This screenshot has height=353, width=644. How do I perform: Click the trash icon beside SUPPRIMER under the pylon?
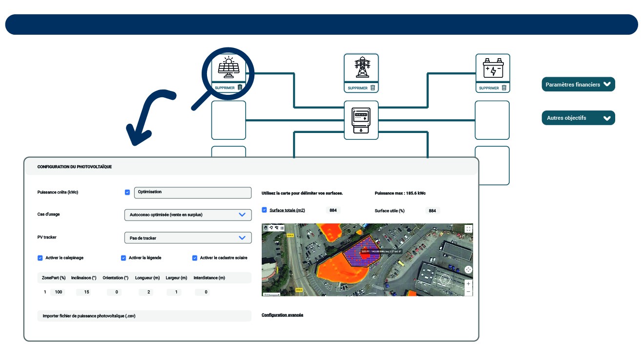point(373,88)
